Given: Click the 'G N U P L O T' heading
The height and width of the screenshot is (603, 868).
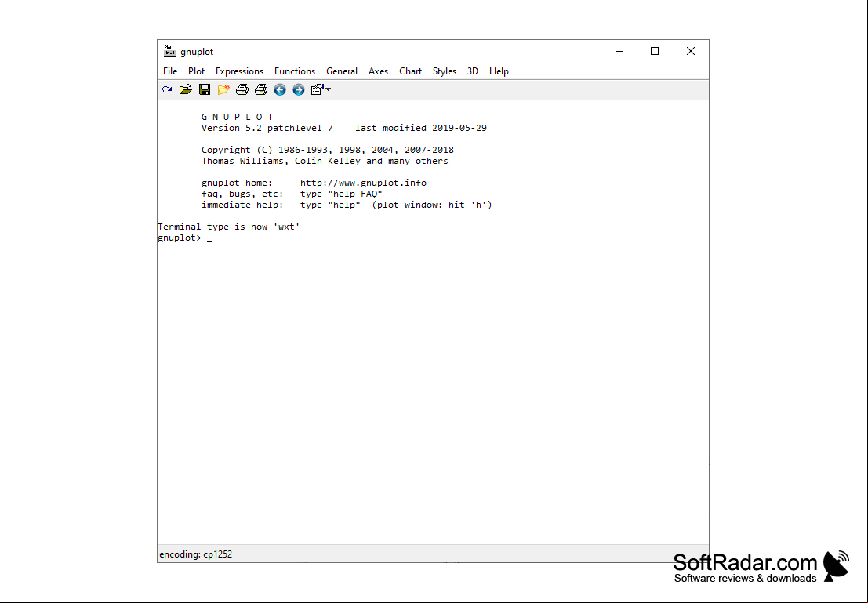Looking at the screenshot, I should [x=237, y=117].
